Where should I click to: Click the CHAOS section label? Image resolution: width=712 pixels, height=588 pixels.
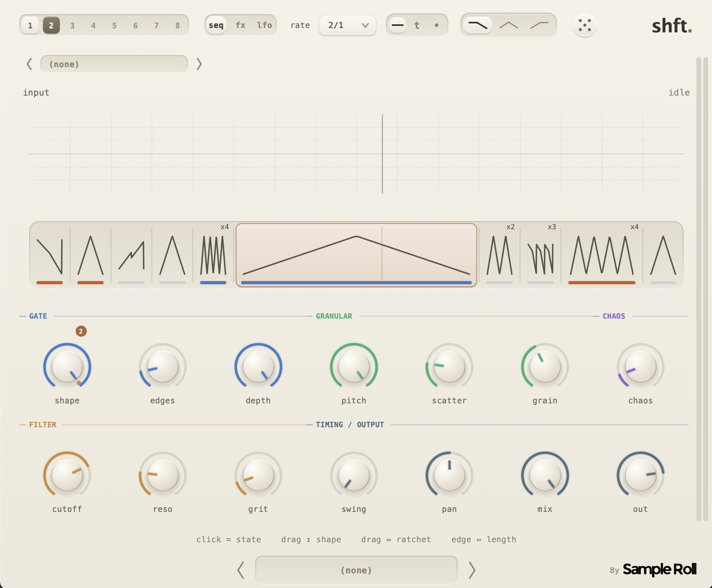tap(614, 316)
